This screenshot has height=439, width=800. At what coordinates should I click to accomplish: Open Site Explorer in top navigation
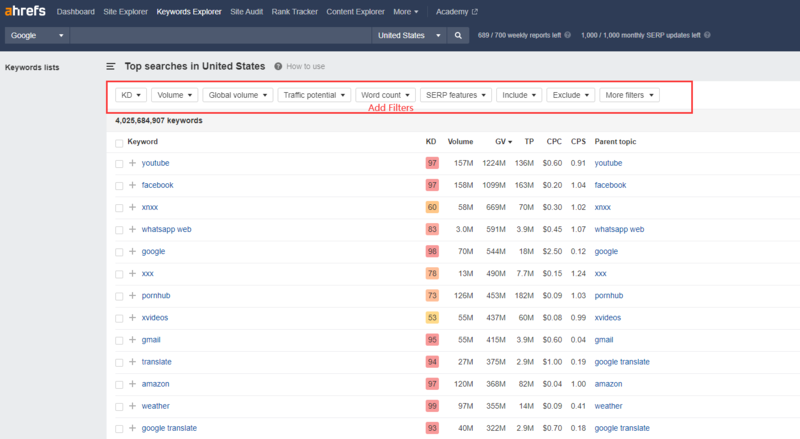coord(126,12)
